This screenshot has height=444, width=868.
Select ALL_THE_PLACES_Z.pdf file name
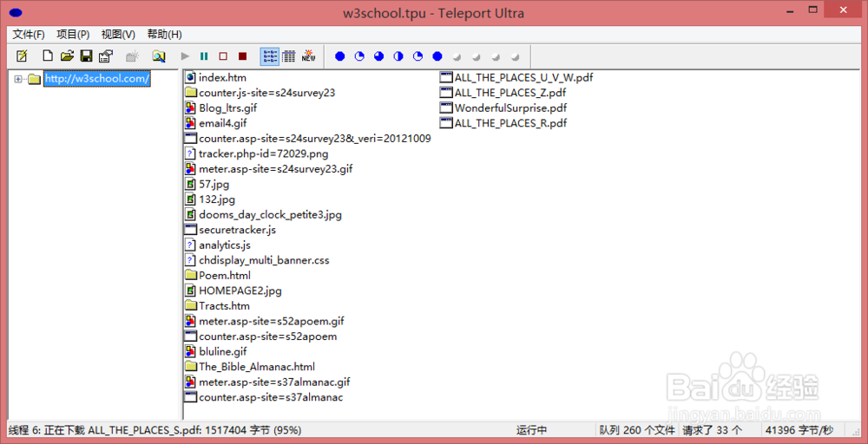pos(510,93)
